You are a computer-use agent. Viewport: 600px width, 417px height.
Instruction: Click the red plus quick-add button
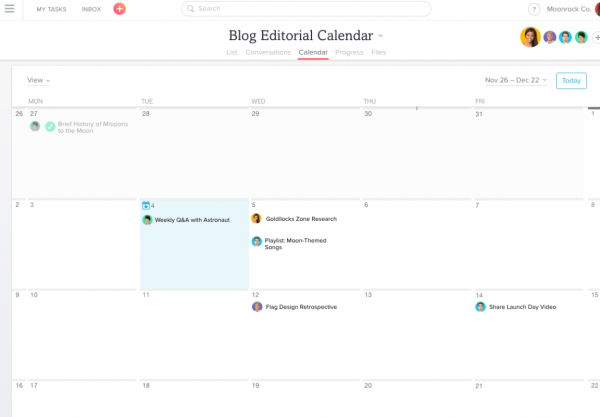[x=119, y=8]
